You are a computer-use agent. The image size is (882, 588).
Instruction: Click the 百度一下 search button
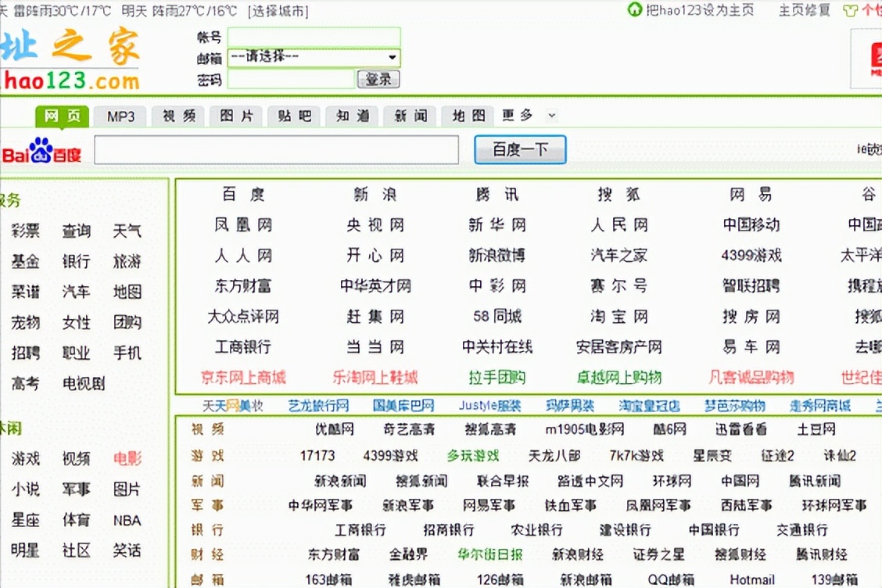[520, 149]
